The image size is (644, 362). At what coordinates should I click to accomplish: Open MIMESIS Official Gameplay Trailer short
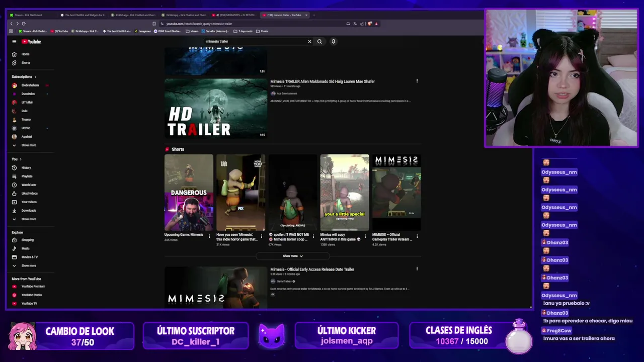tap(396, 193)
